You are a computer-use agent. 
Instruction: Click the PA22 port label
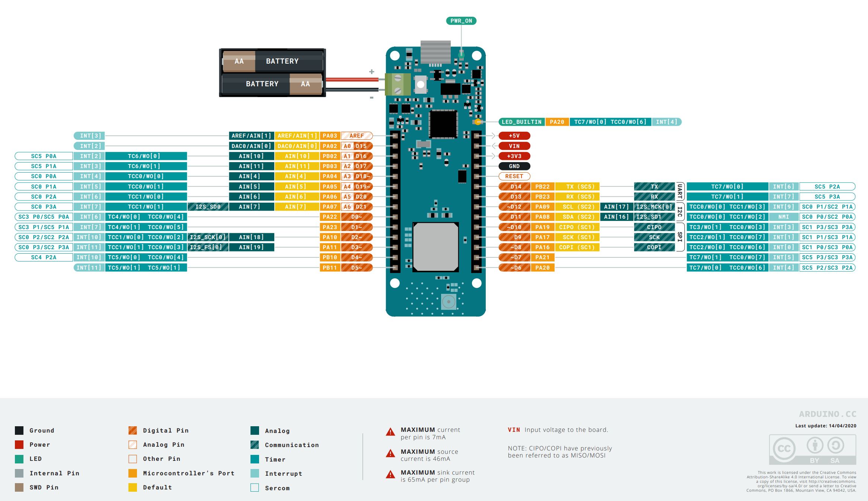pyautogui.click(x=330, y=217)
